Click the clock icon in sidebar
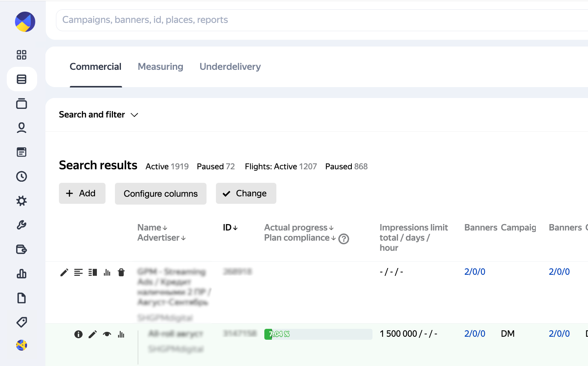The width and height of the screenshot is (588, 366). point(21,176)
